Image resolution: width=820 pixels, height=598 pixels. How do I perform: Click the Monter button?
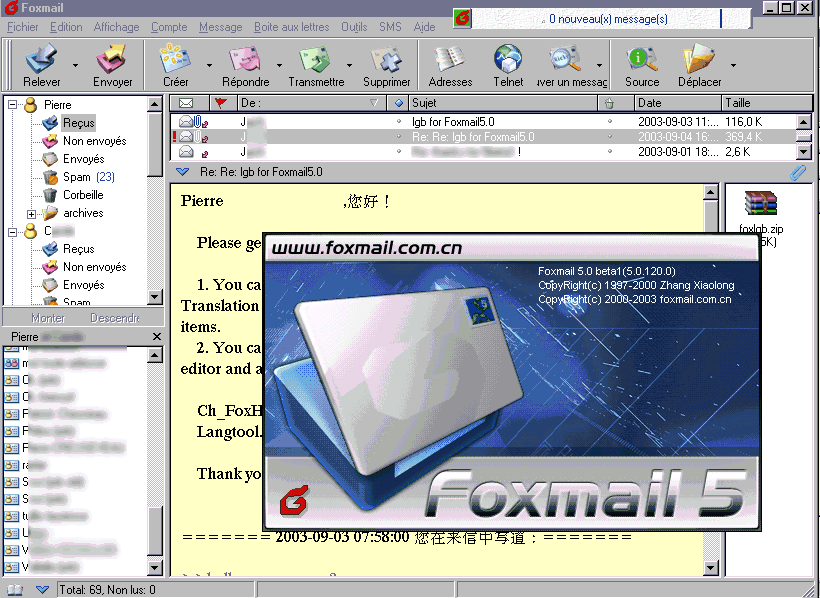coord(48,318)
